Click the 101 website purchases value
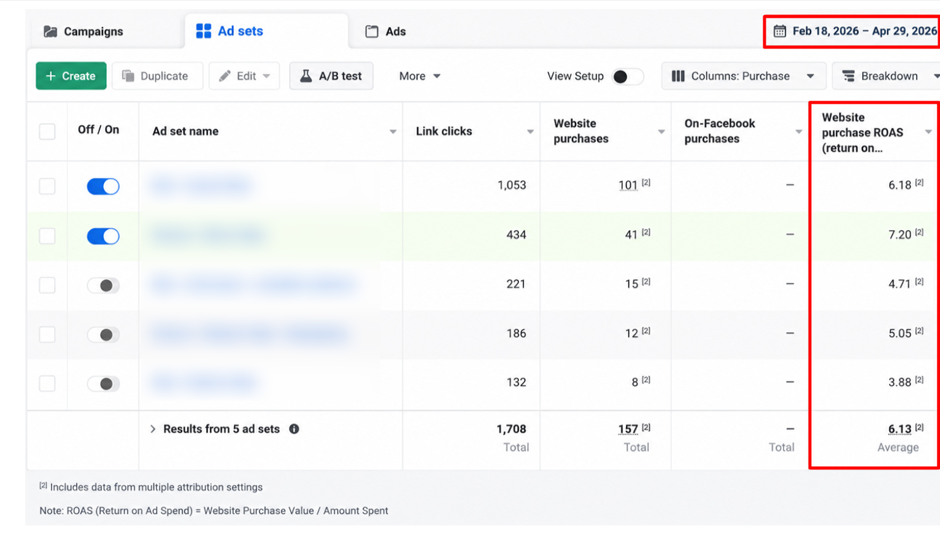The image size is (940, 560). pyautogui.click(x=628, y=185)
